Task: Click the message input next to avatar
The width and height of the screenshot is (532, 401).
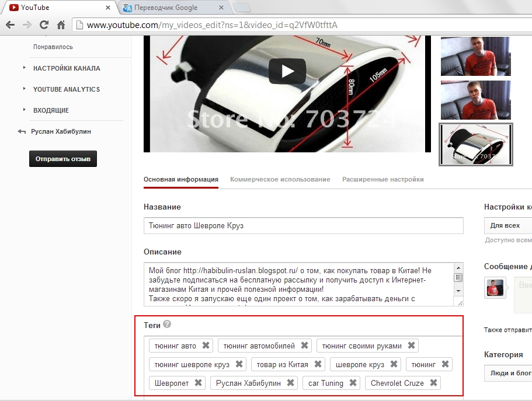Action: [523, 294]
